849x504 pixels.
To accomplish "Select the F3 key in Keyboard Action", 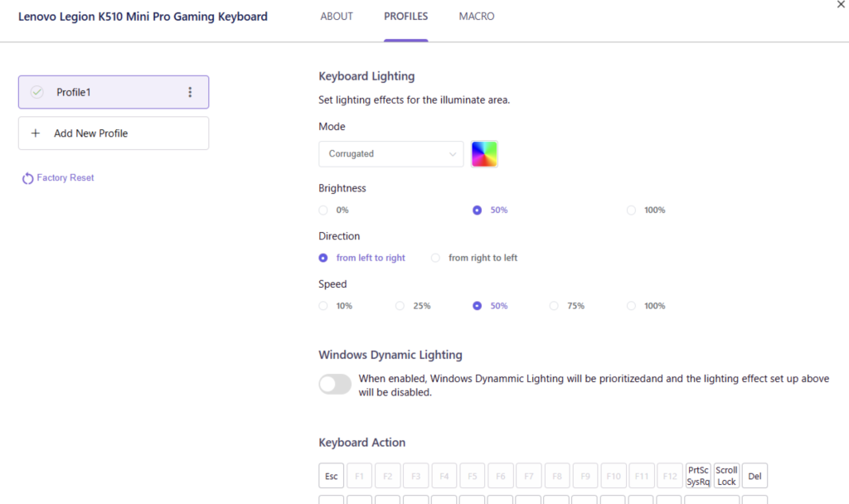I will click(416, 476).
